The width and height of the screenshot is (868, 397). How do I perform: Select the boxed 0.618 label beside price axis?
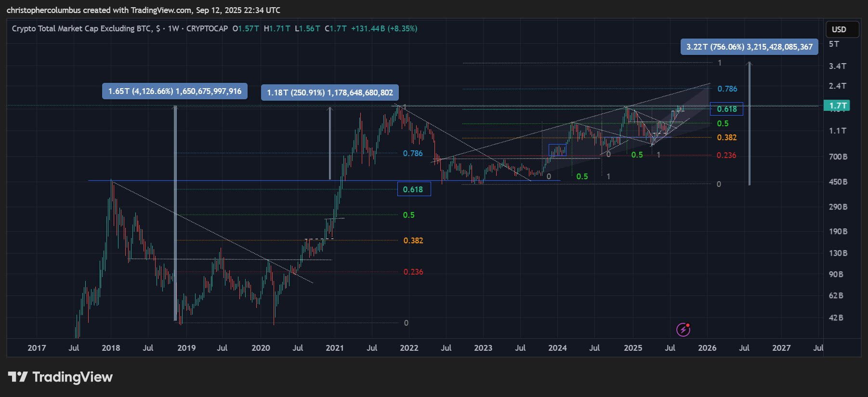tap(726, 109)
